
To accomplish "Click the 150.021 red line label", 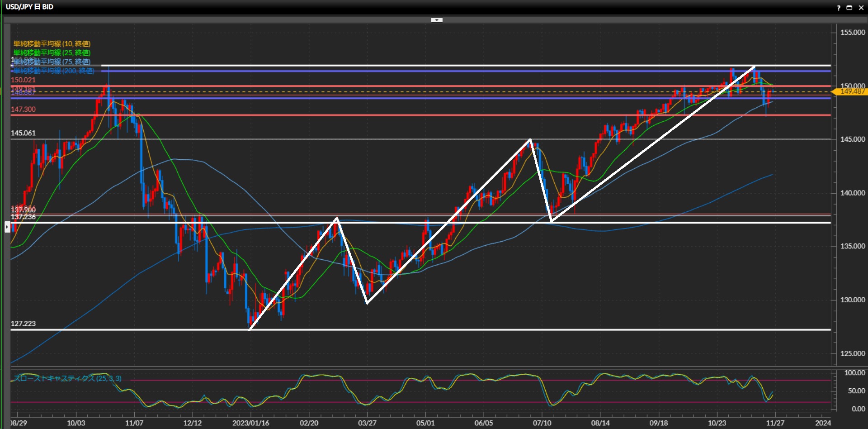I will [x=23, y=80].
